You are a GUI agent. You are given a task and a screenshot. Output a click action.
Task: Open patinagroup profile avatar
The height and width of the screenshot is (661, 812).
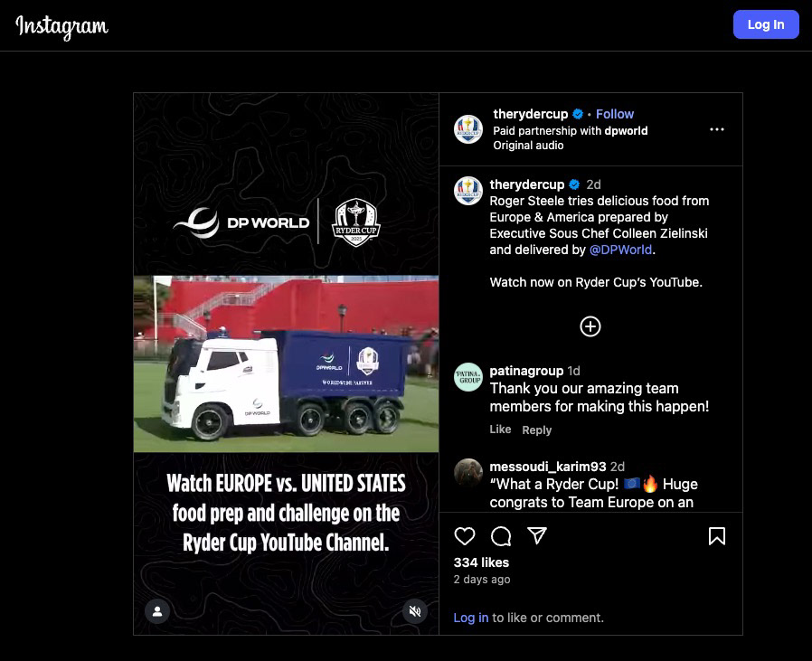(468, 376)
